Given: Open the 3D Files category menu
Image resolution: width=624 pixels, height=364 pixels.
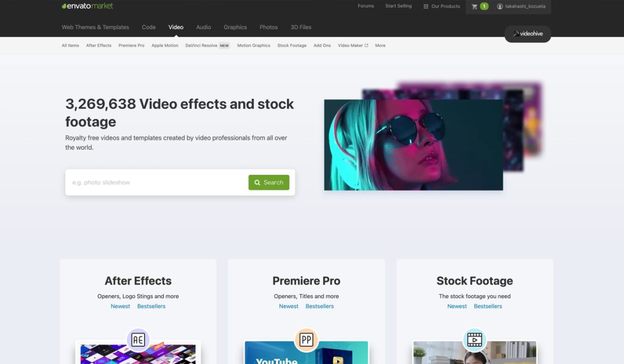Looking at the screenshot, I should pos(301,27).
